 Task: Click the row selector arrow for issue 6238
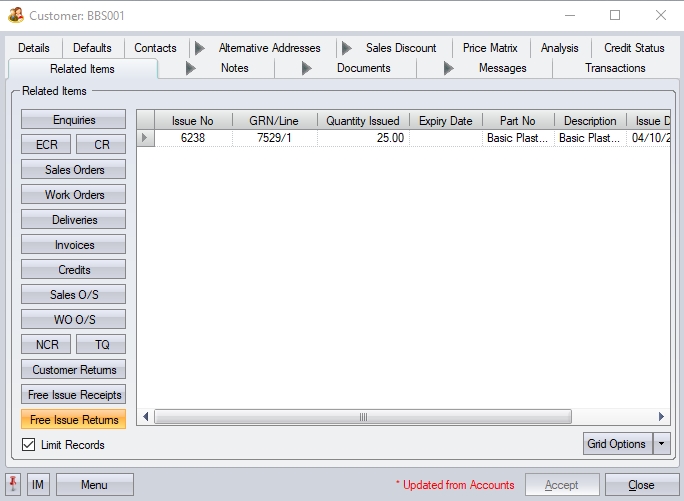coord(146,138)
